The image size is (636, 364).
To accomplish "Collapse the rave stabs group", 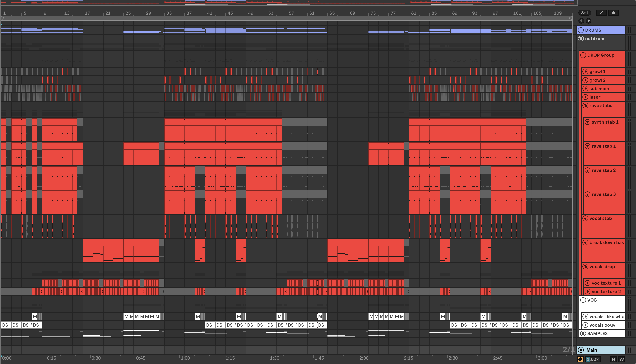I will (585, 105).
